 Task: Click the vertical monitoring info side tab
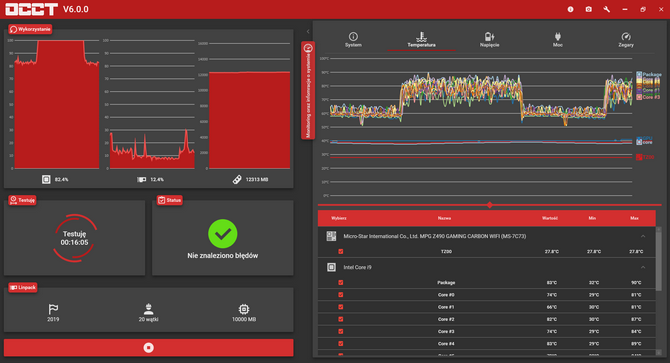coord(308,90)
